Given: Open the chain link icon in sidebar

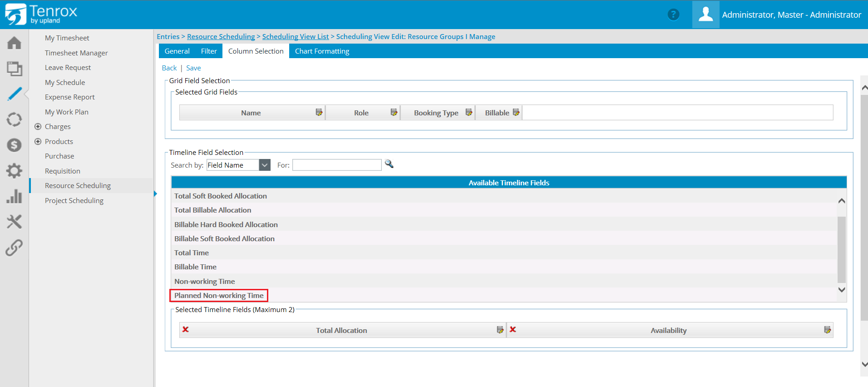Looking at the screenshot, I should pyautogui.click(x=14, y=248).
